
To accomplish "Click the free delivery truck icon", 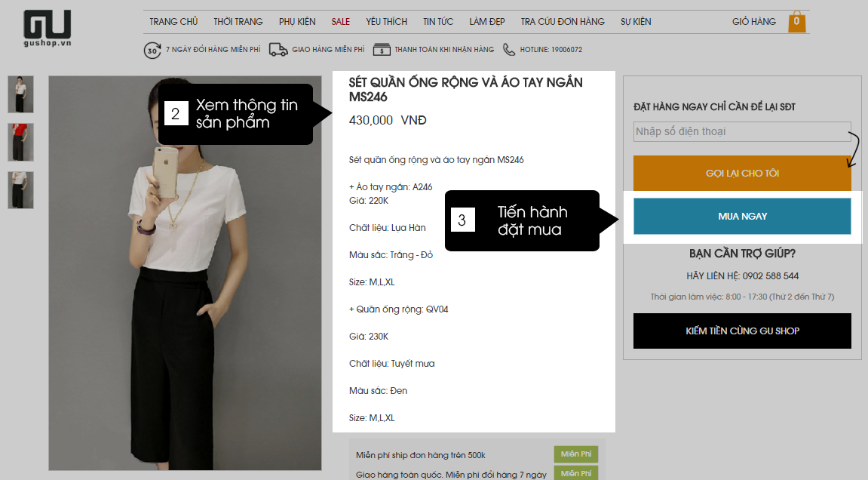I will click(x=278, y=50).
